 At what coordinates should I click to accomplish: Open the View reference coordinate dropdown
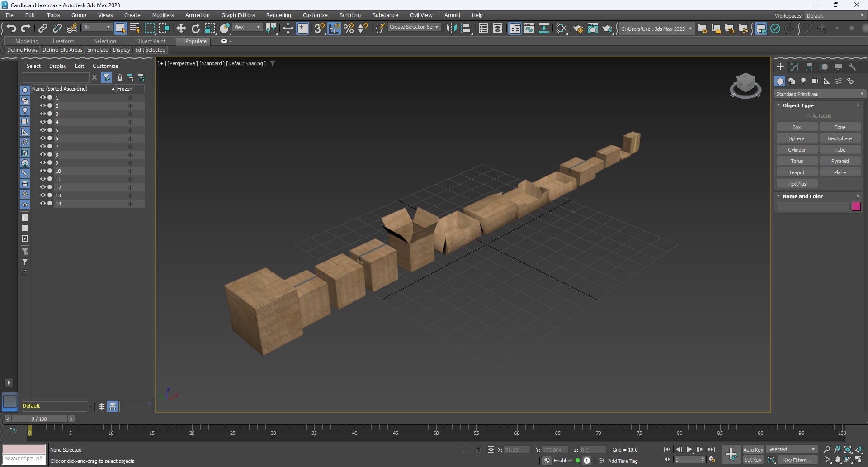click(x=247, y=27)
